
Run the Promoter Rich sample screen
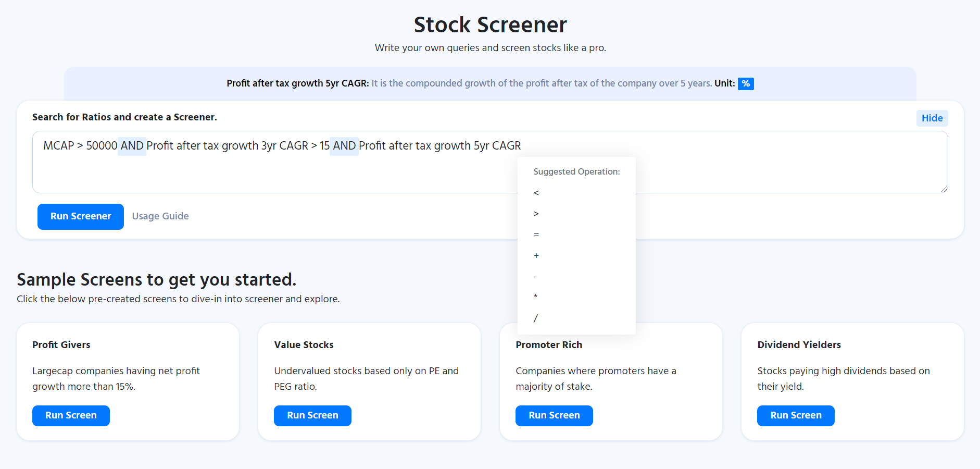(x=554, y=415)
